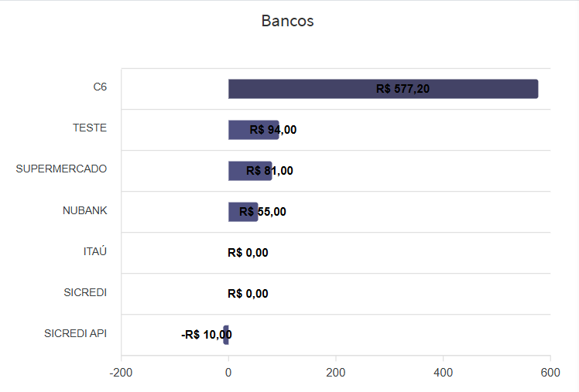Click the 600 x-axis tick label
Screen dimensions: 579x392
550,373
